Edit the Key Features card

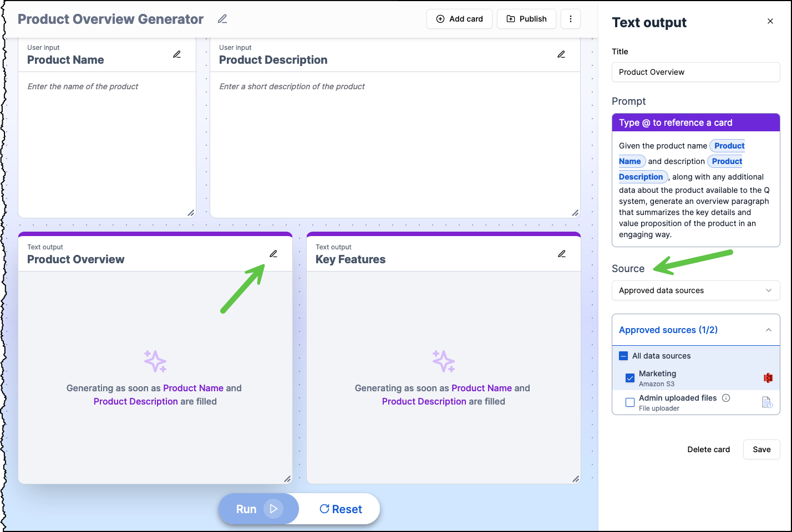pos(562,254)
